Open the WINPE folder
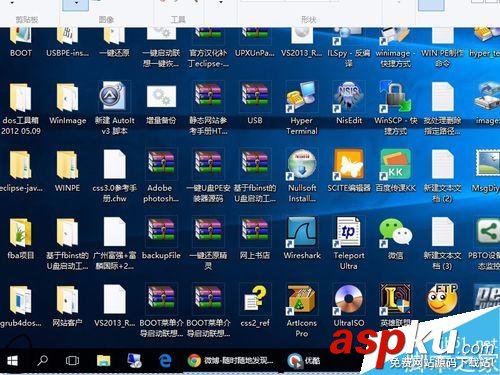 point(68,165)
